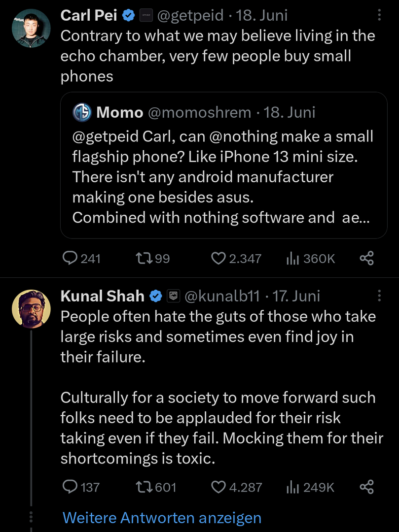
Task: Reply to Carl Pei's tweet
Action: pyautogui.click(x=71, y=258)
